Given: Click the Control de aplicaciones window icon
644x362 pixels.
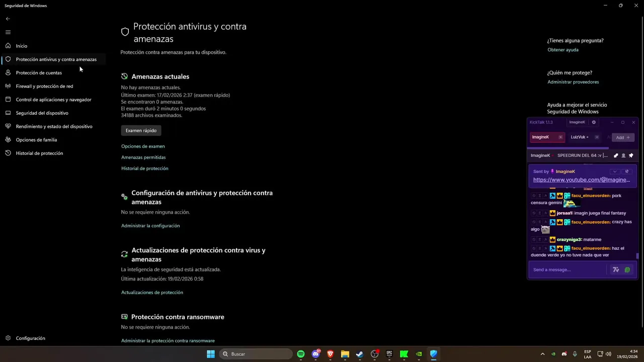Looking at the screenshot, I should [8, 100].
